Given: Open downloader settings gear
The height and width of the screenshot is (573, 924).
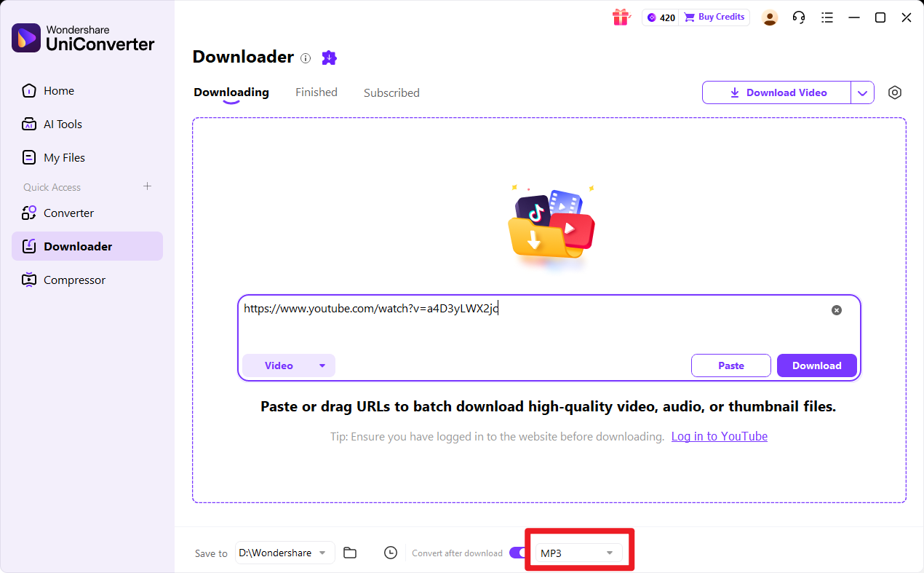Looking at the screenshot, I should pyautogui.click(x=895, y=92).
